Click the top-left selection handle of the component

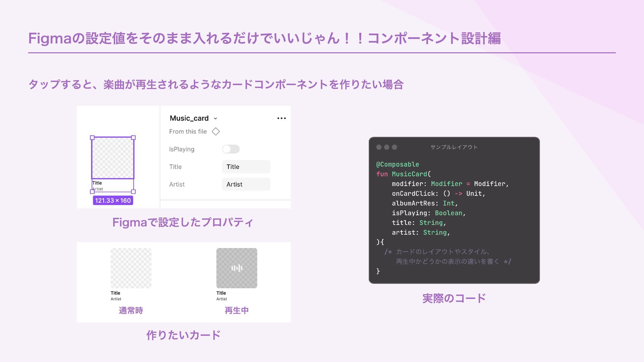tap(92, 137)
